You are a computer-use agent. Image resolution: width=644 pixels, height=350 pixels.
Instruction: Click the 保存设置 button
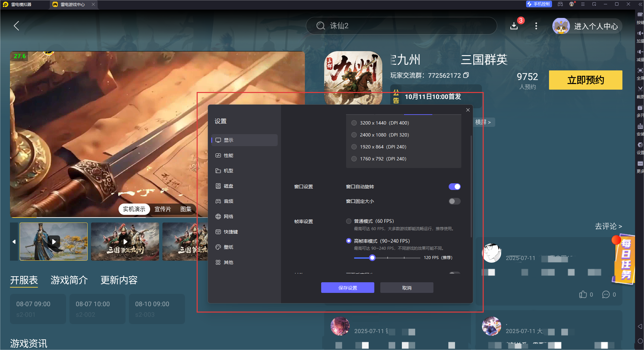click(348, 288)
